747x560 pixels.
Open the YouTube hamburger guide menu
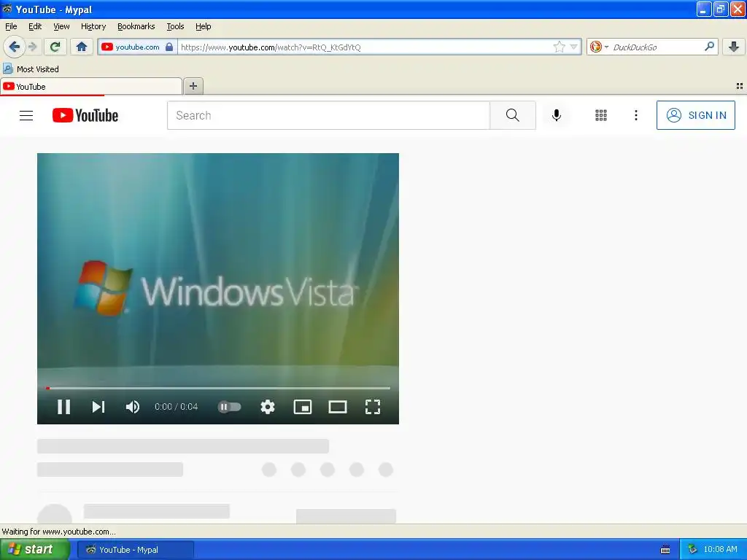[x=26, y=115]
